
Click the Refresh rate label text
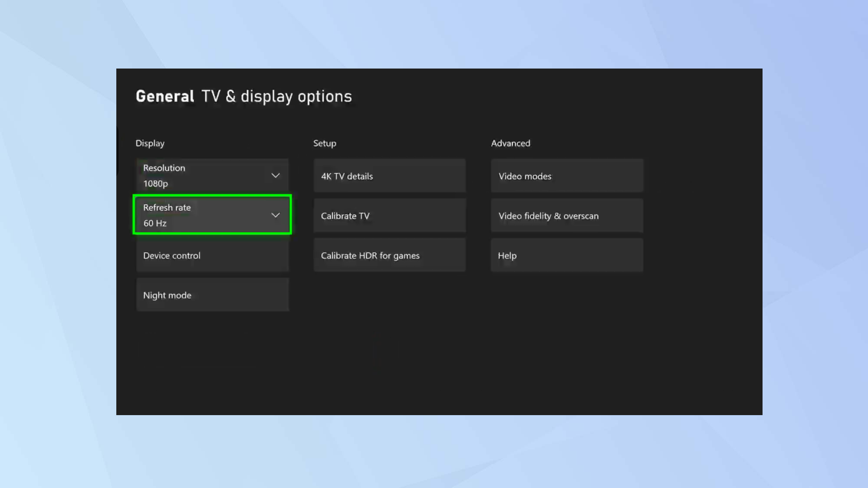(167, 207)
